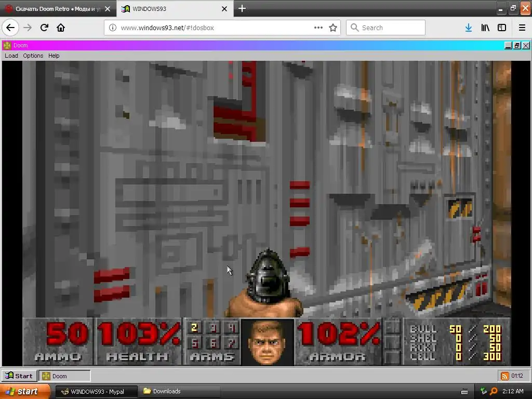532x399 pixels.
Task: Open site information icon in address bar
Action: point(112,28)
